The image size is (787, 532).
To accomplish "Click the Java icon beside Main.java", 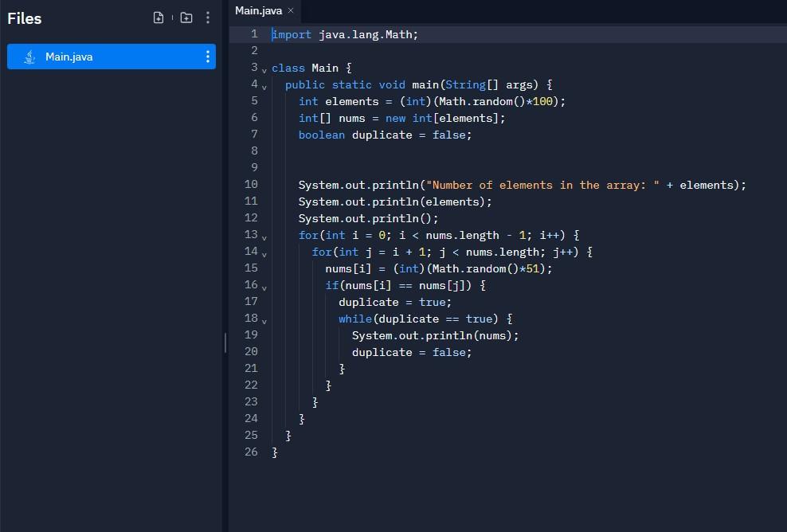I will (30, 57).
